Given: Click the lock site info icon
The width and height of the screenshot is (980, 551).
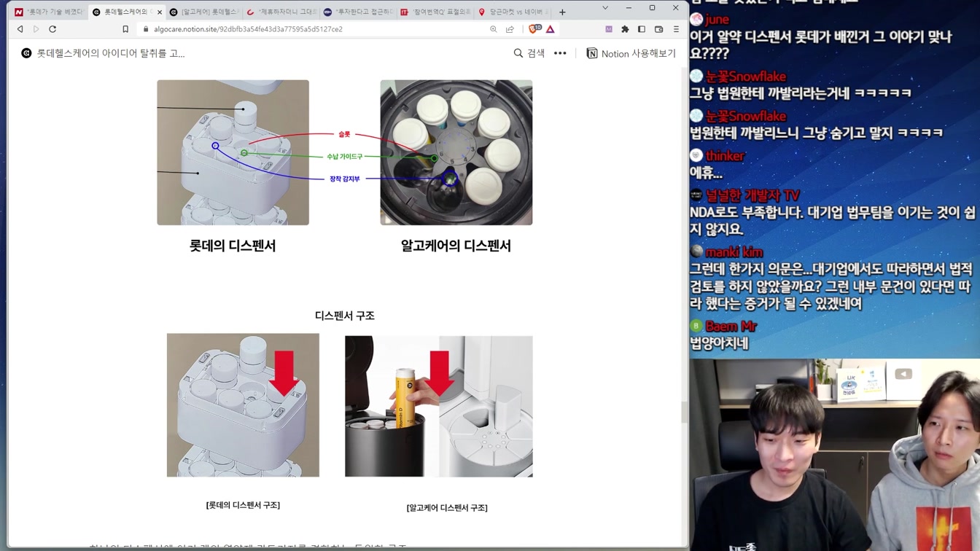Looking at the screenshot, I should [146, 29].
